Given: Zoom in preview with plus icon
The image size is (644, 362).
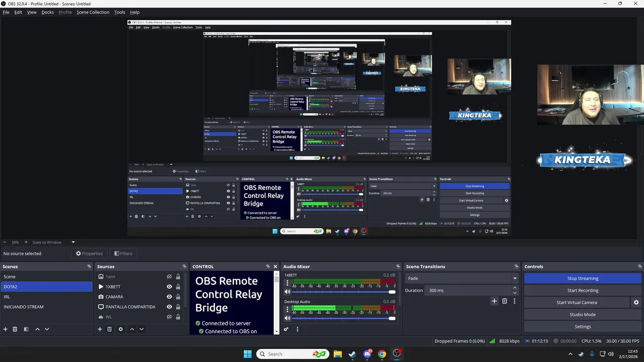Looking at the screenshot, I should [26, 242].
